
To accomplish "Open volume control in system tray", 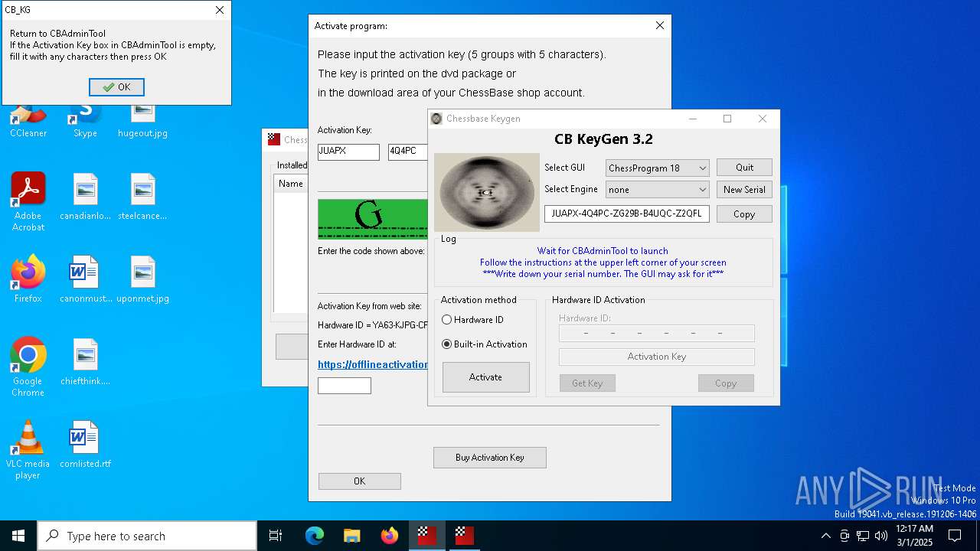I will 881,536.
